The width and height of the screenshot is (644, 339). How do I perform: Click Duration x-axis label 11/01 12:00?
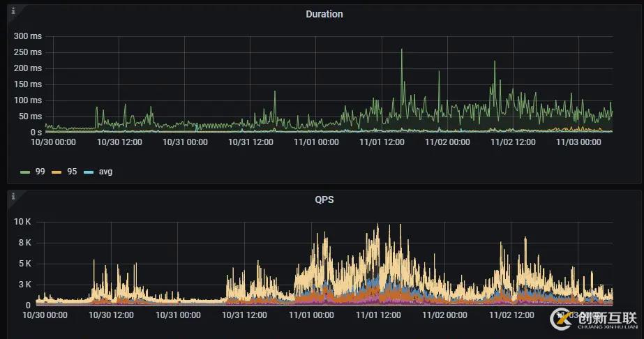pyautogui.click(x=382, y=142)
